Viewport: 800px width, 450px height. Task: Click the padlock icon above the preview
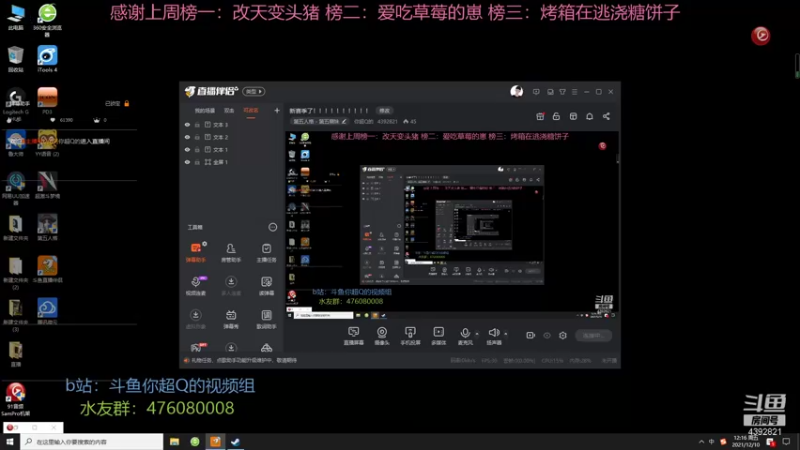tap(556, 116)
